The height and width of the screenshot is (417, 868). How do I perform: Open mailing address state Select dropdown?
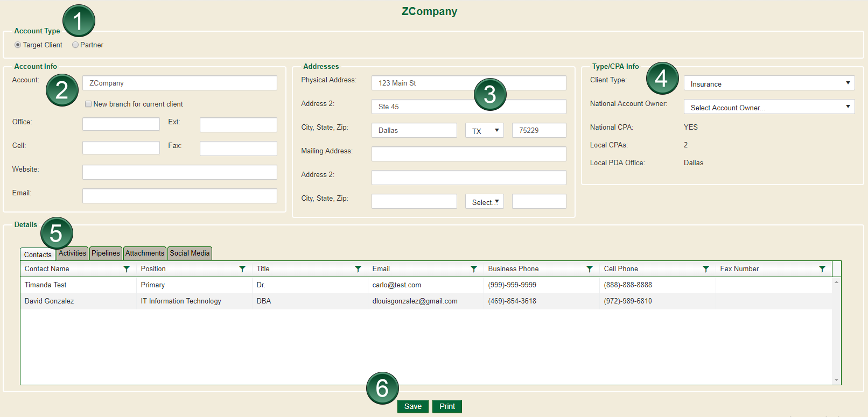point(485,201)
